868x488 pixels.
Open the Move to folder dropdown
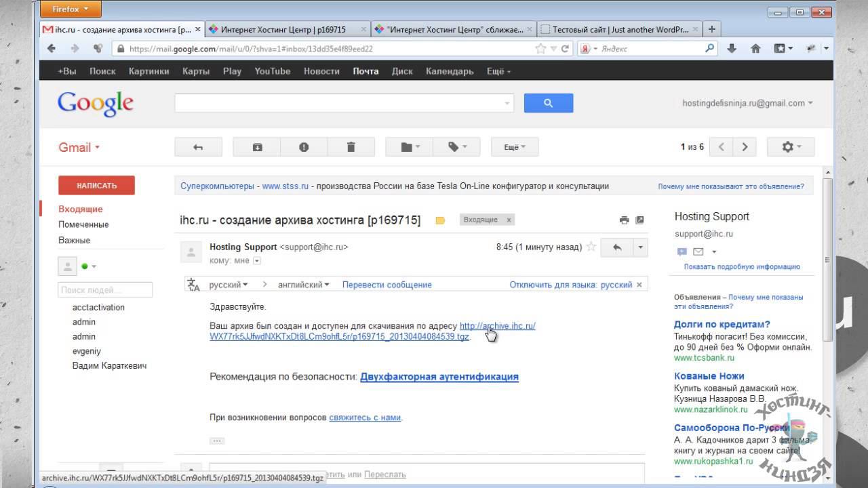(x=409, y=147)
